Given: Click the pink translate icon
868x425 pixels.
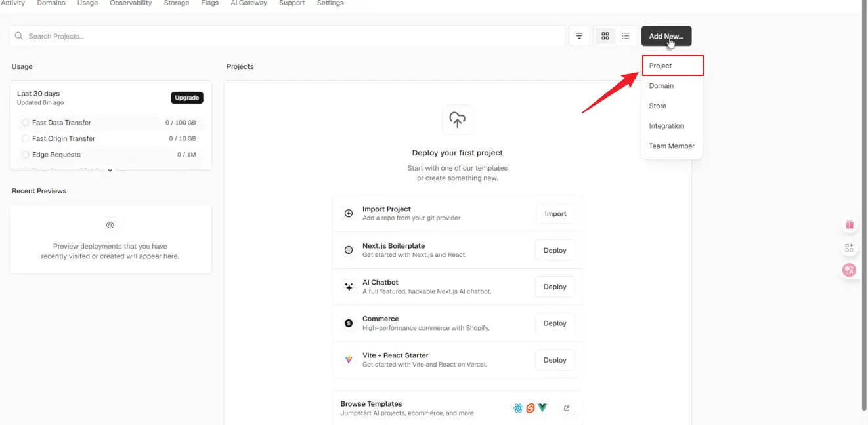Looking at the screenshot, I should (x=850, y=270).
